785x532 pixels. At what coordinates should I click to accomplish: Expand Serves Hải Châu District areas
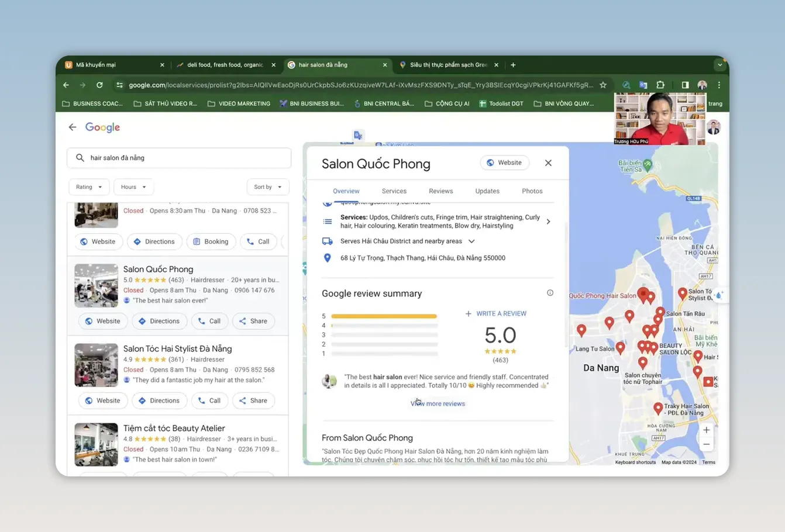471,241
